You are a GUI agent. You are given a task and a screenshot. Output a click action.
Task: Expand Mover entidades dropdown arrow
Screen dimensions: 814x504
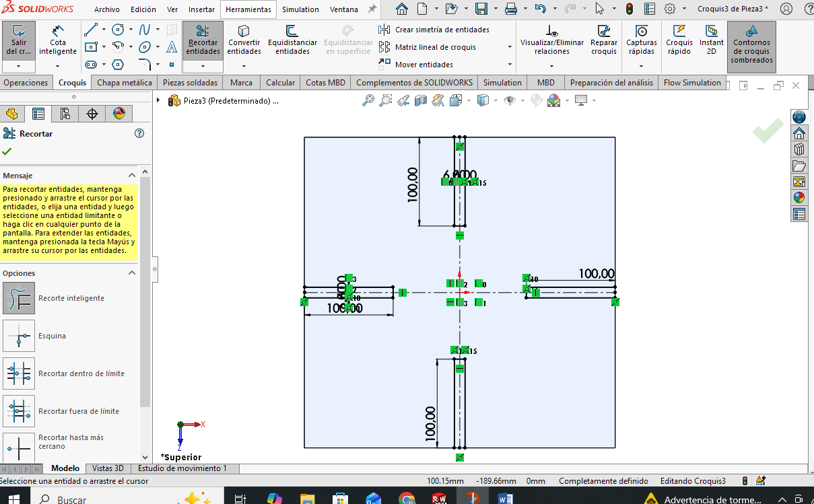pyautogui.click(x=510, y=65)
